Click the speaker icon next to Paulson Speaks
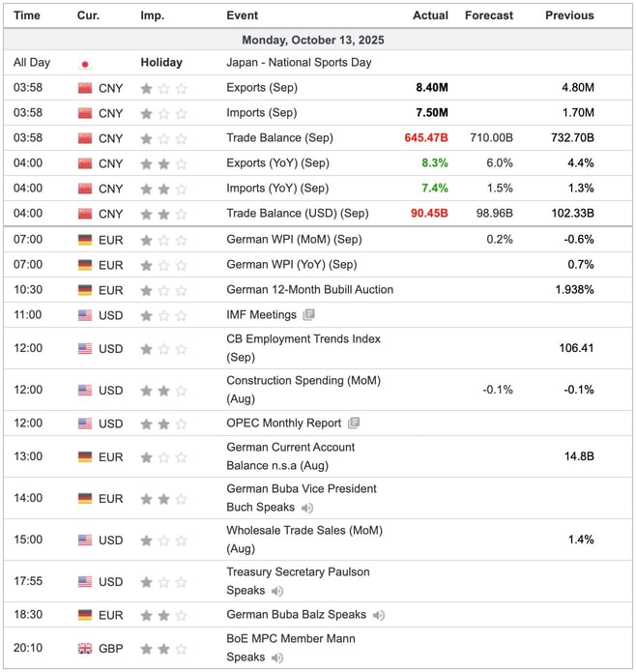636x672 pixels. point(277,591)
